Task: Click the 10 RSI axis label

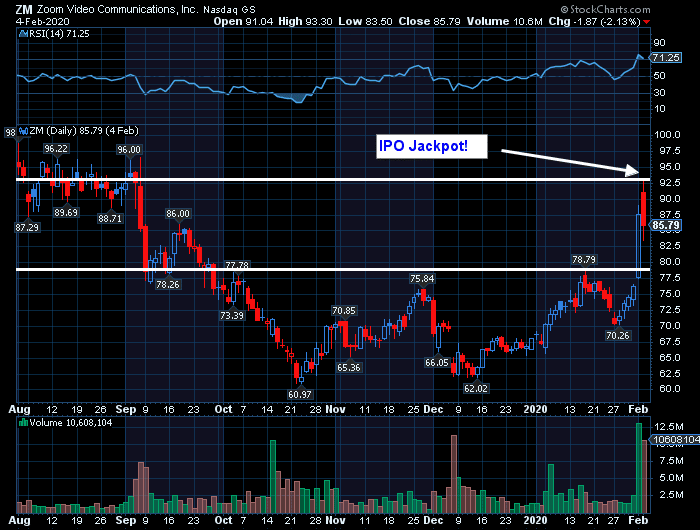Action: pyautogui.click(x=659, y=109)
